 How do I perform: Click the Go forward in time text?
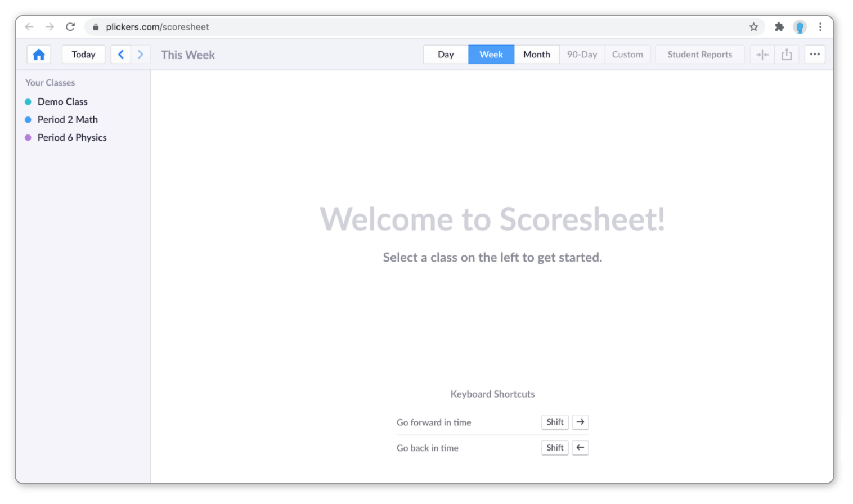(434, 422)
